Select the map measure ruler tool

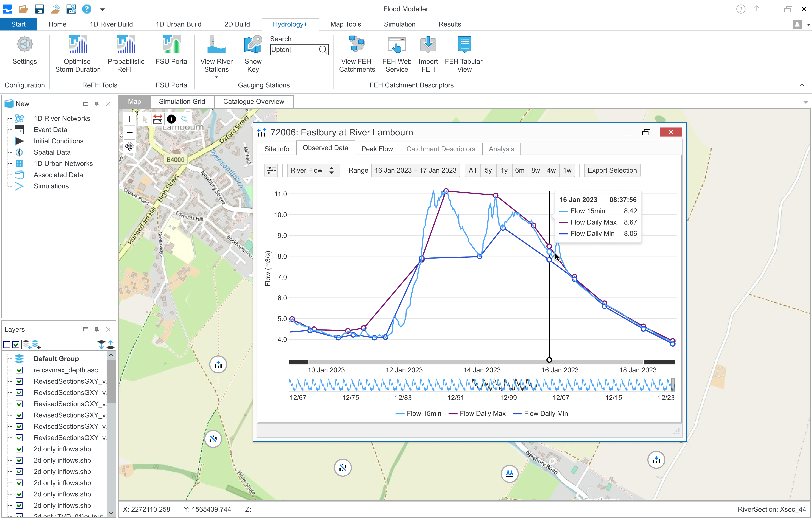[158, 119]
